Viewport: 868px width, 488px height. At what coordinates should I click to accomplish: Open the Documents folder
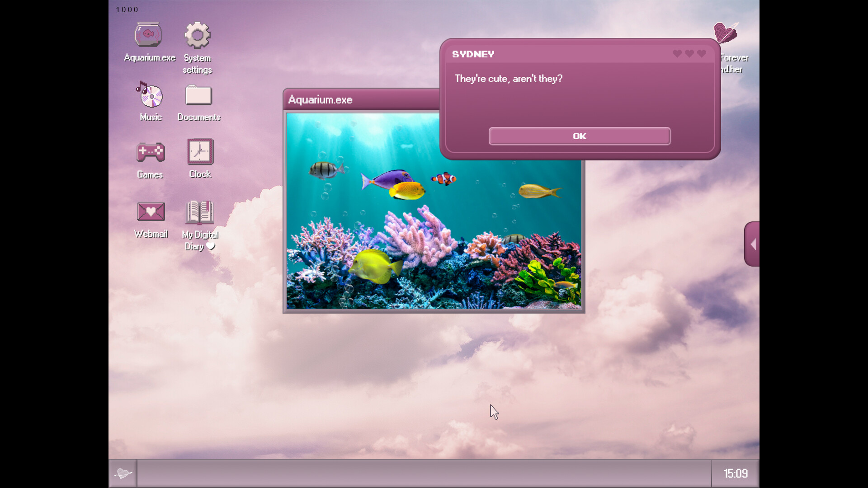tap(199, 96)
